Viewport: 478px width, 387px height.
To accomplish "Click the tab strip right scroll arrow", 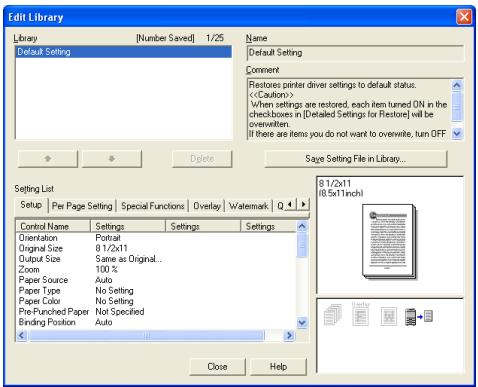I will coord(303,204).
